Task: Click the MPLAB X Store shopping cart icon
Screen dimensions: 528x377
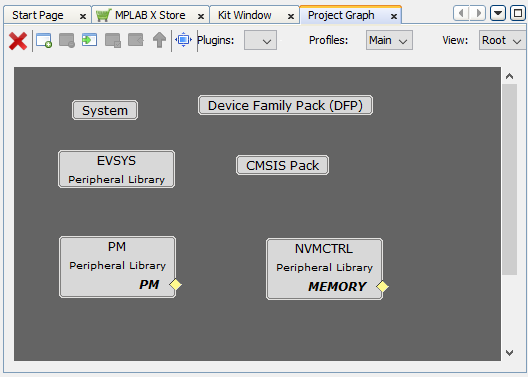Action: pos(103,15)
